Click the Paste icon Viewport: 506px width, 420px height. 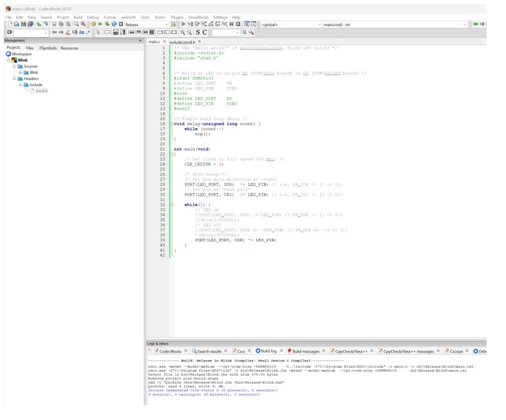tap(68, 24)
